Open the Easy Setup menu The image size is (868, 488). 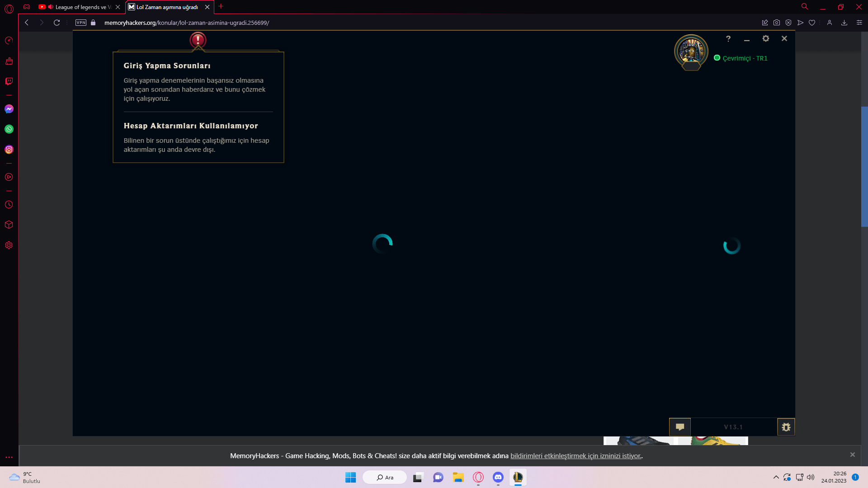859,23
